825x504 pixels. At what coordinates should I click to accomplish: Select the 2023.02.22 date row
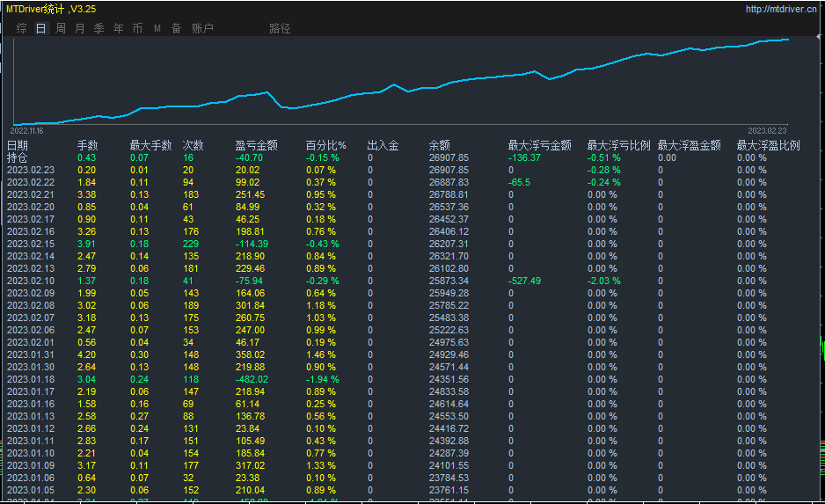tap(31, 182)
